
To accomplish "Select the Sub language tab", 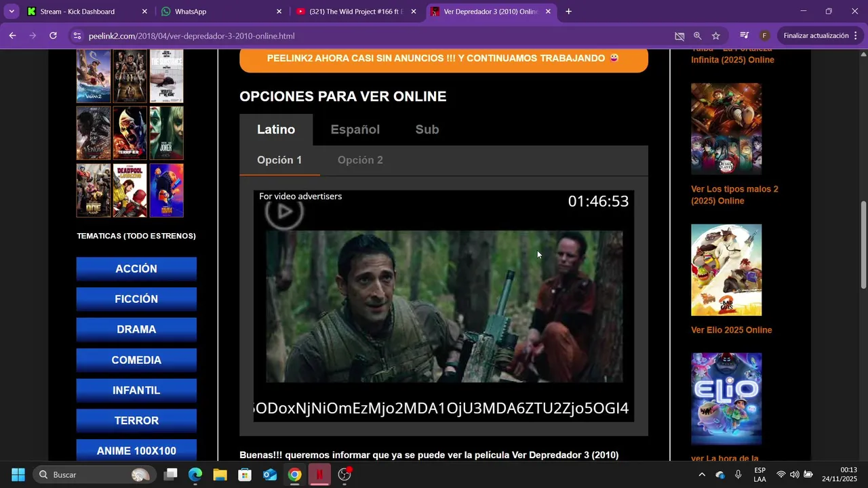I will [x=427, y=129].
